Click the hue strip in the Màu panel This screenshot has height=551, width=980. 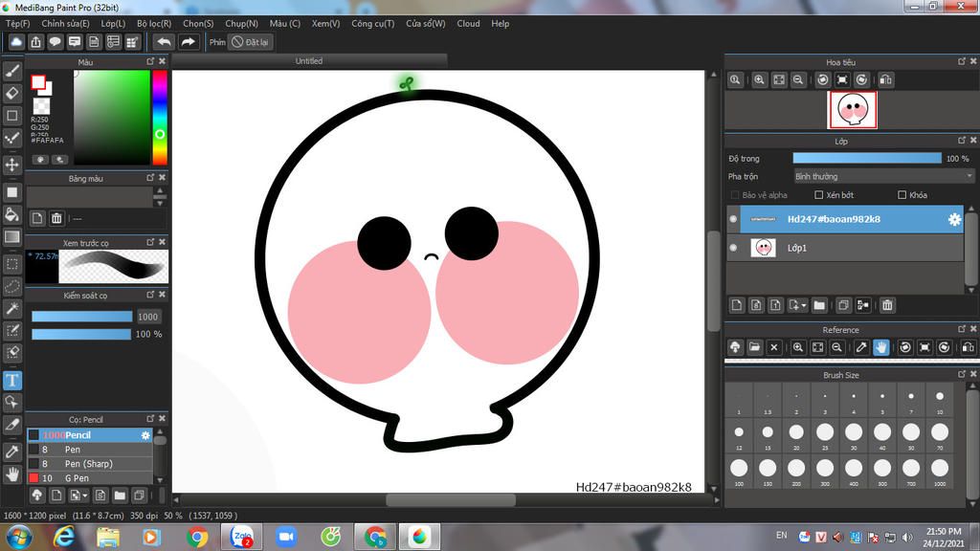tap(160, 116)
